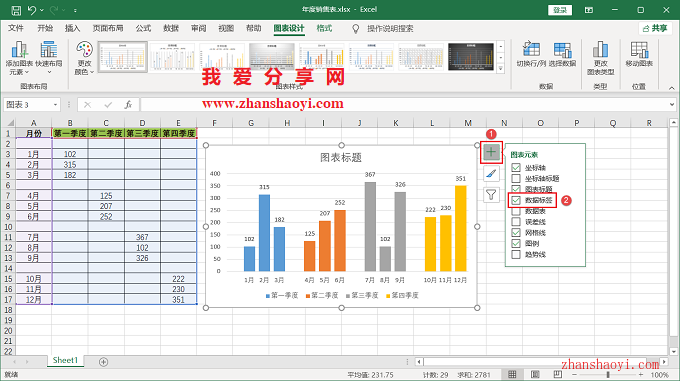
Task: Click the chart filters funnel button
Action: [491, 195]
